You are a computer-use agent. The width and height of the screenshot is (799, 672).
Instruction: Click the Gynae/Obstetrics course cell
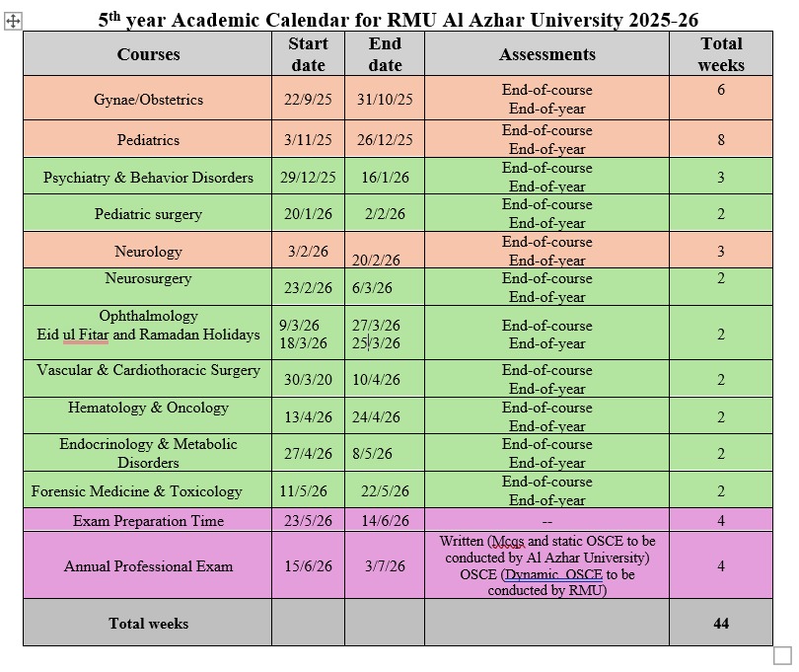pos(149,100)
